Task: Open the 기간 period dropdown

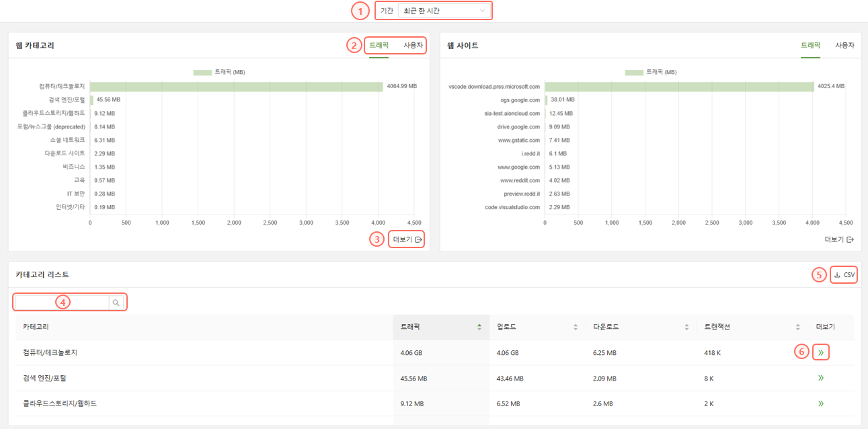Action: pyautogui.click(x=444, y=11)
